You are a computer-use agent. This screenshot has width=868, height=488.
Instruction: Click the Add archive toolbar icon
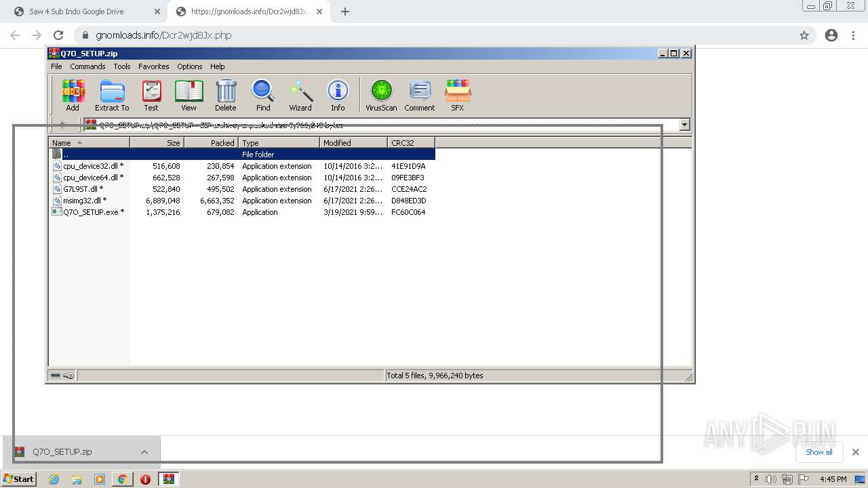click(73, 95)
